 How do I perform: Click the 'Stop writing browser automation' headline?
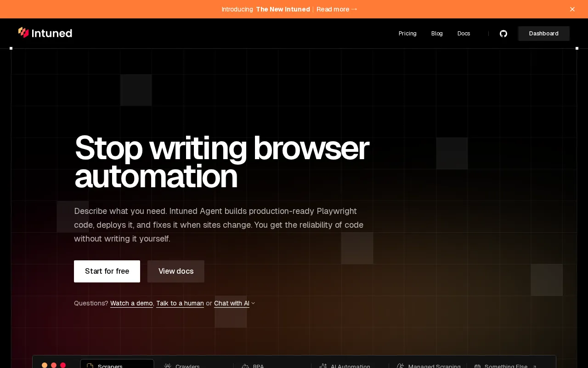pyautogui.click(x=221, y=162)
